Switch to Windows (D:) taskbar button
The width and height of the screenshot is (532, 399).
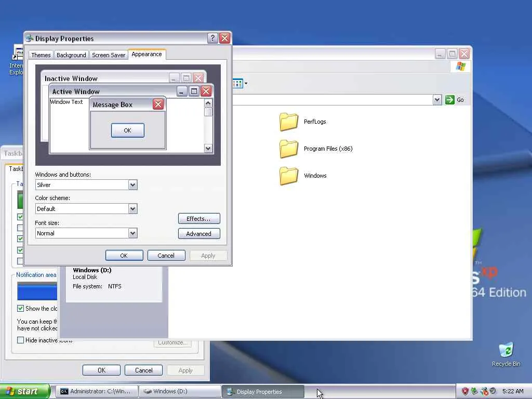180,392
